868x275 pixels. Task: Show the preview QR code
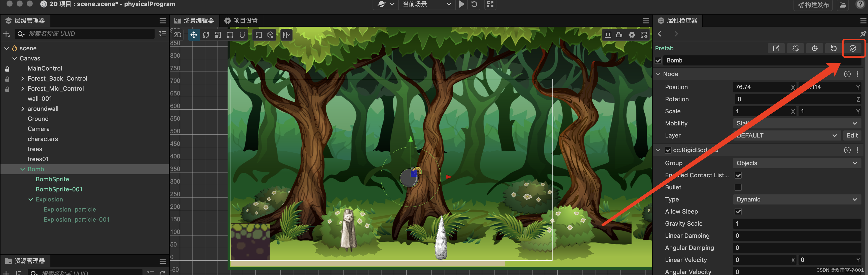click(x=490, y=4)
